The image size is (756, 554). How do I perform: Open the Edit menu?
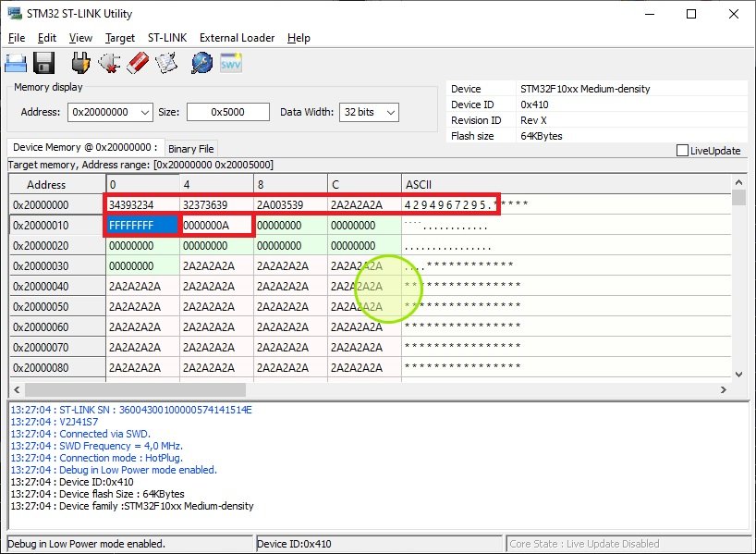(47, 38)
